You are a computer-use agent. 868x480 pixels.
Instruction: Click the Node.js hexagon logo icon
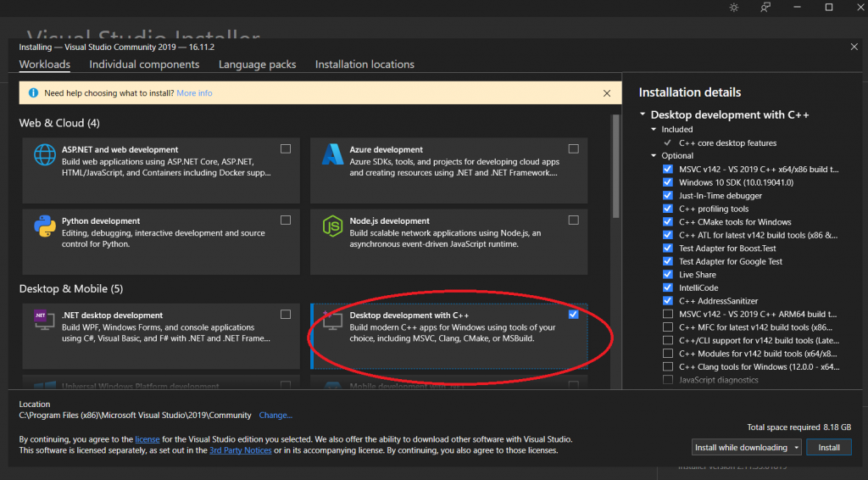tap(332, 226)
